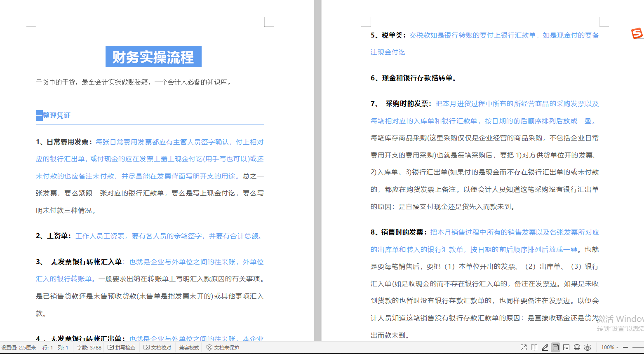Click 兼容模式 compatibility mode indicator

click(x=189, y=348)
